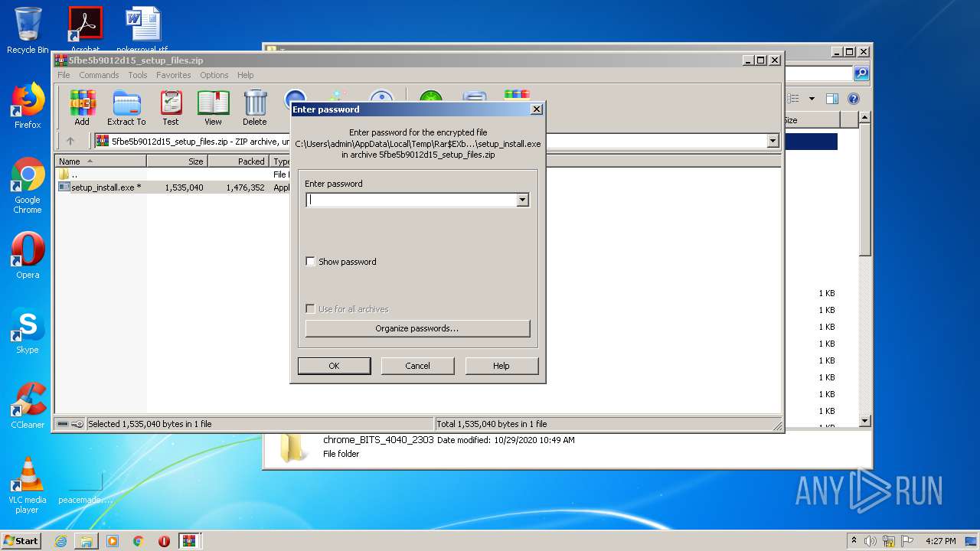Sort the file list by the Size column

coord(177,161)
